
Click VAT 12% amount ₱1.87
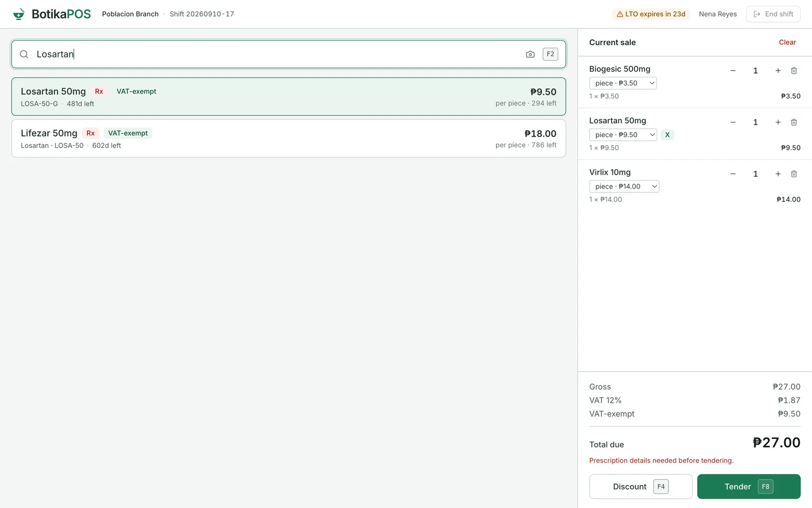[x=789, y=400]
